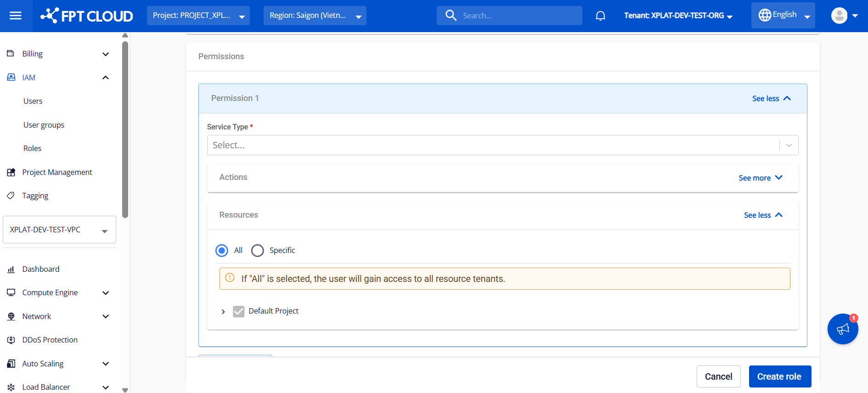The height and width of the screenshot is (393, 868).
Task: Click the notification bell icon
Action: [600, 16]
